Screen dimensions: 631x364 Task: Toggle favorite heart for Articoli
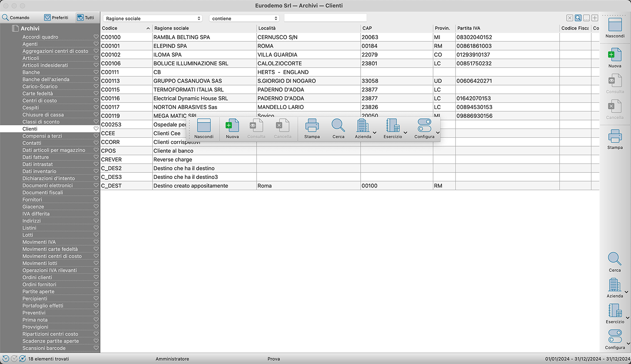(96, 58)
